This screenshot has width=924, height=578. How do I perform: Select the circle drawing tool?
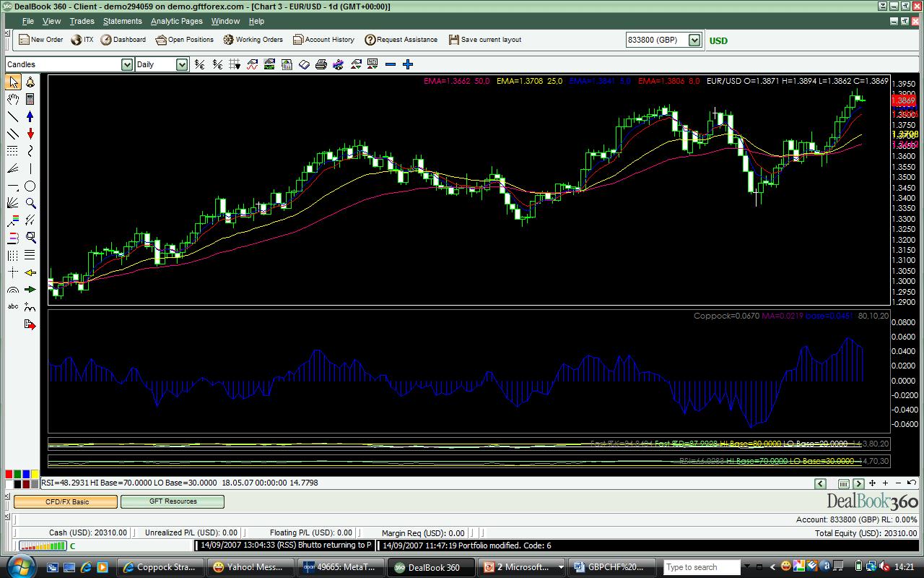[x=30, y=186]
